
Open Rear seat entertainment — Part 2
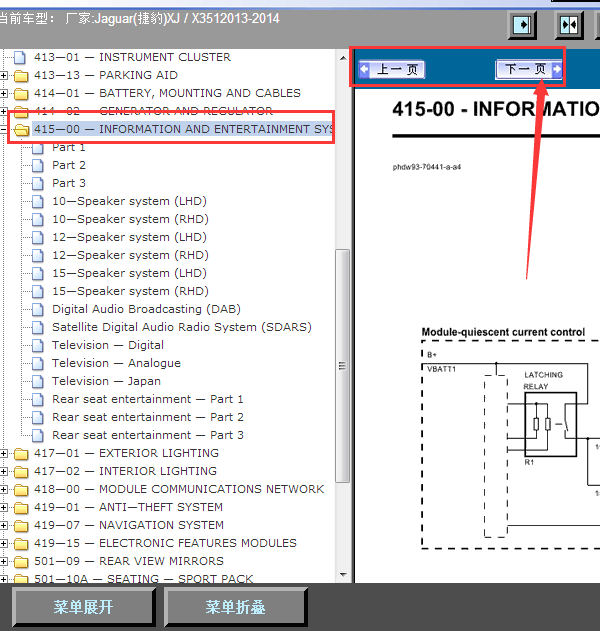tap(148, 417)
